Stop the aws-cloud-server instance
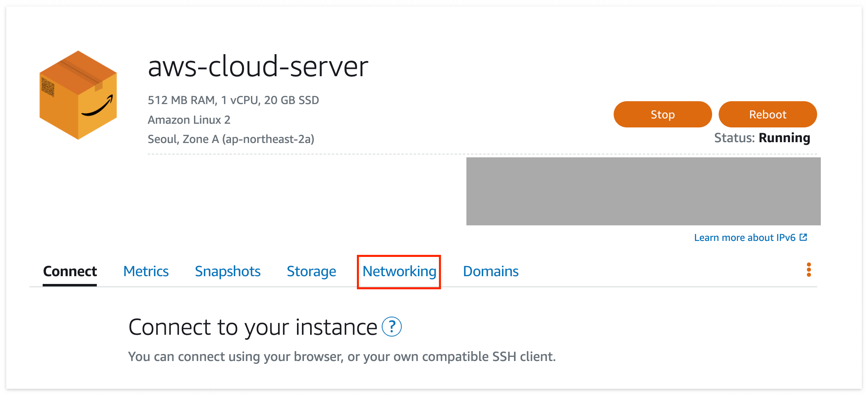 click(x=662, y=114)
